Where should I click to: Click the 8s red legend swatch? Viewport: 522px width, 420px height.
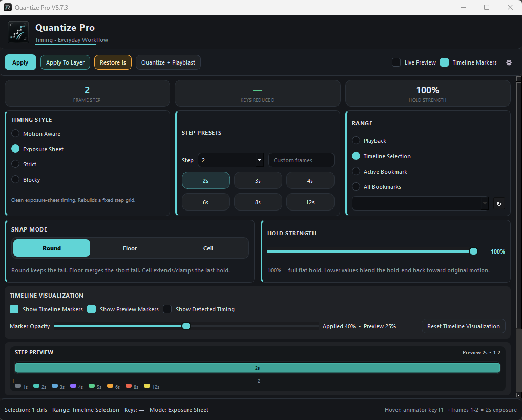129,386
